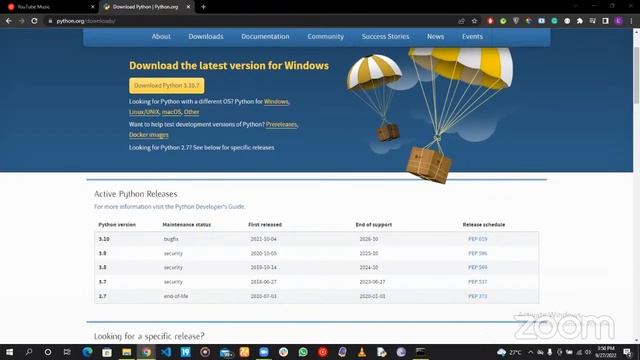Image resolution: width=640 pixels, height=360 pixels.
Task: Click the browser back arrow
Action: click(x=9, y=21)
